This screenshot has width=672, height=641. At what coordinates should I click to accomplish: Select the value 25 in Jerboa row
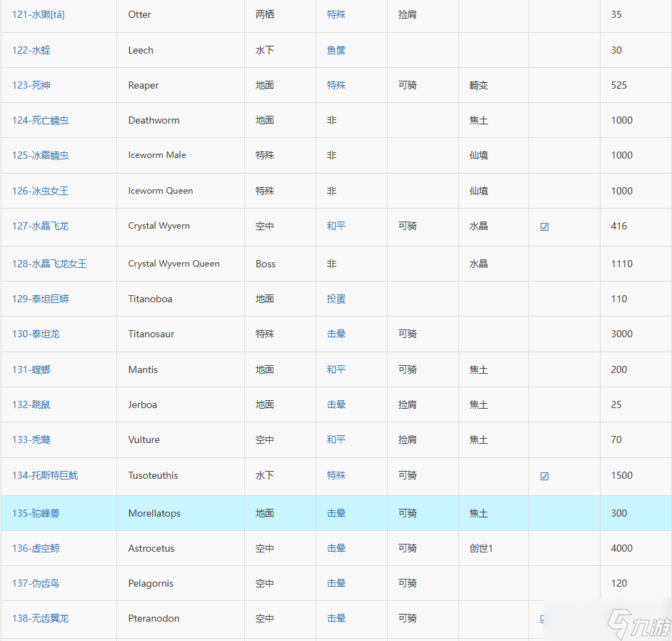pyautogui.click(x=616, y=404)
